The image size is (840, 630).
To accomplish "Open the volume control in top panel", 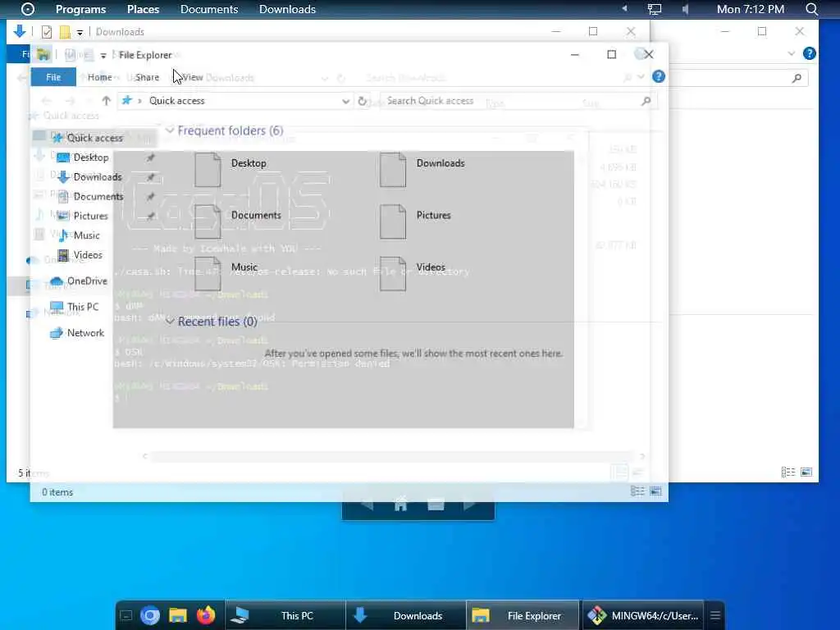I will pyautogui.click(x=686, y=9).
